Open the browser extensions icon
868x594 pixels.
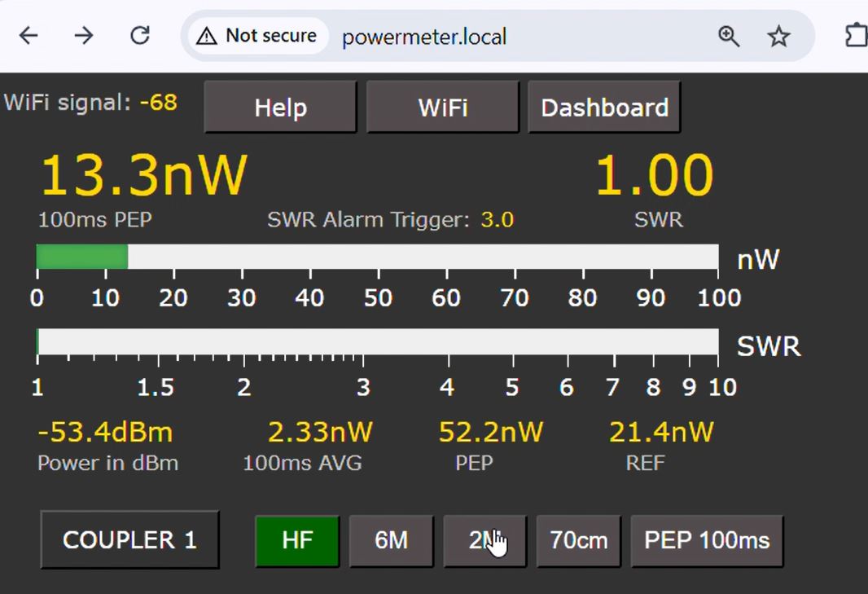[x=855, y=36]
